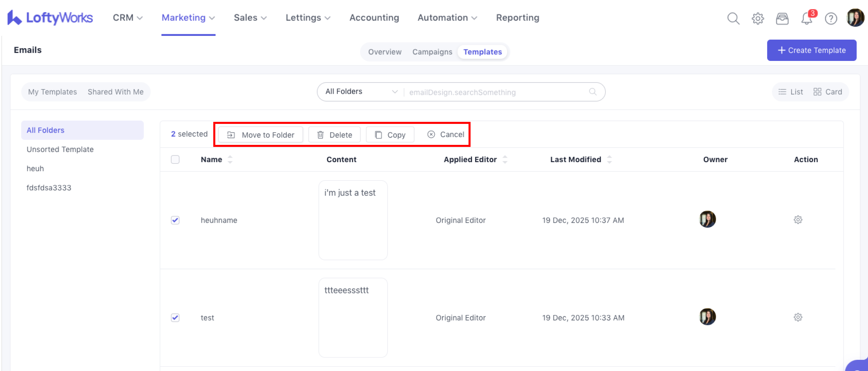The image size is (868, 371).
Task: Open the inbox tray icon
Action: coord(782,18)
